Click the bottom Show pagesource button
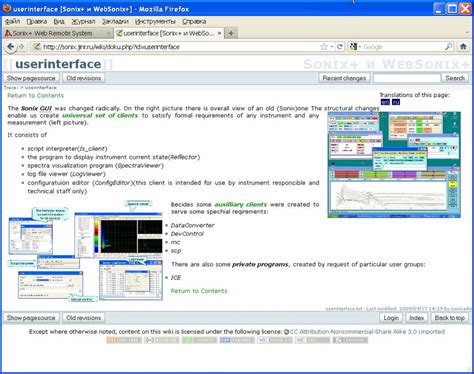 click(31, 318)
